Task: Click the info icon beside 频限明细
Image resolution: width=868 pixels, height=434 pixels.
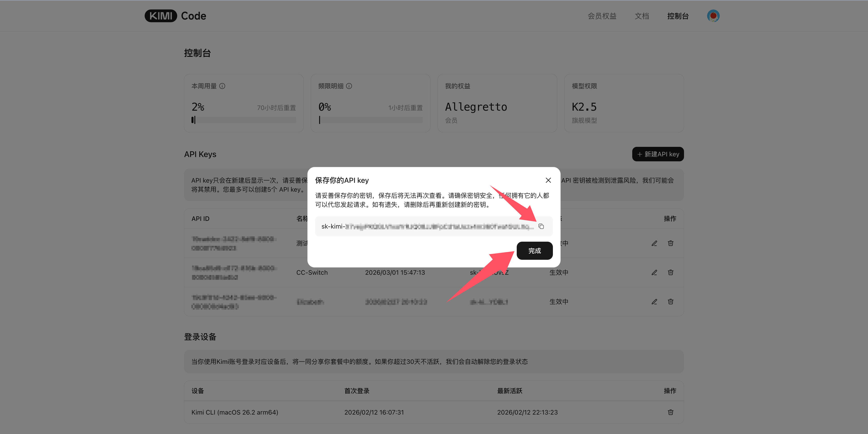Action: coord(349,86)
